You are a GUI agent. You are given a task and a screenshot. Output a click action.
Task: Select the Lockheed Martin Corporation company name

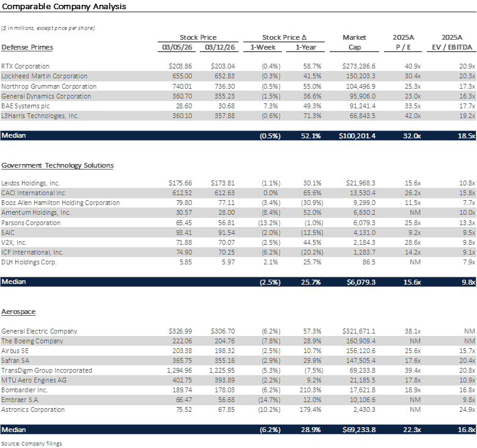pos(44,77)
